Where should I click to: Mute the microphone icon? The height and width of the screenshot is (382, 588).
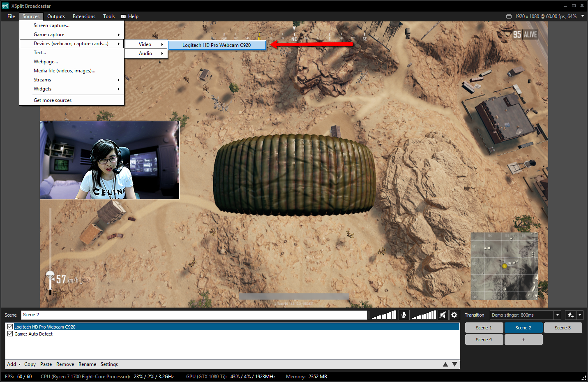[x=404, y=315]
